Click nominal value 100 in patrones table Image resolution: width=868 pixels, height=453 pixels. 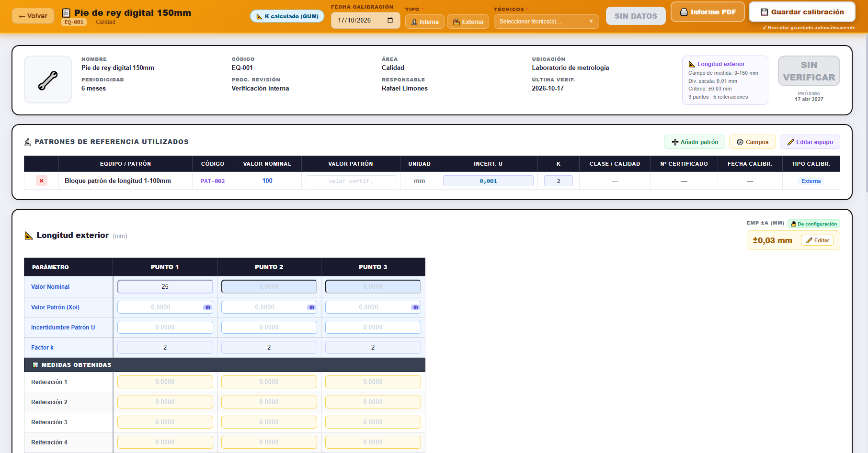(267, 181)
